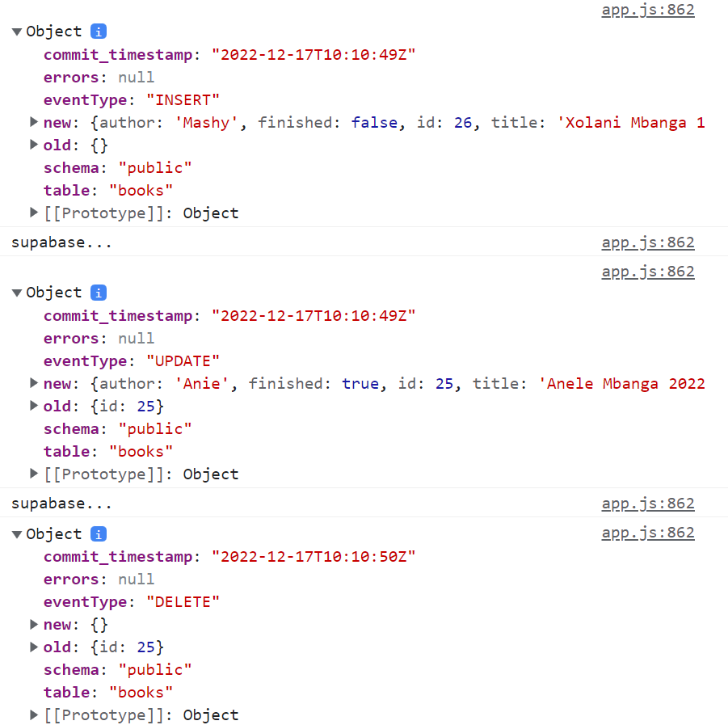Collapse the UPDATE event Object
The width and height of the screenshot is (728, 725).
pyautogui.click(x=17, y=293)
